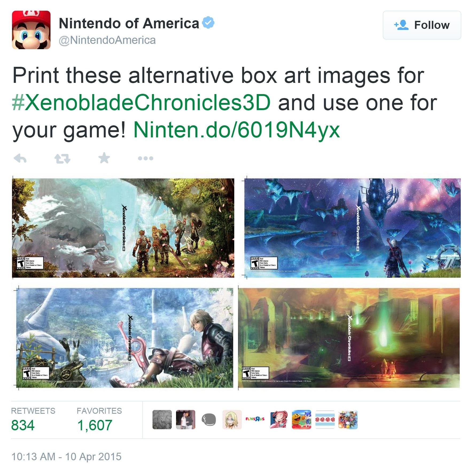View the forest party box art image
The width and height of the screenshot is (476, 476).
tap(123, 227)
